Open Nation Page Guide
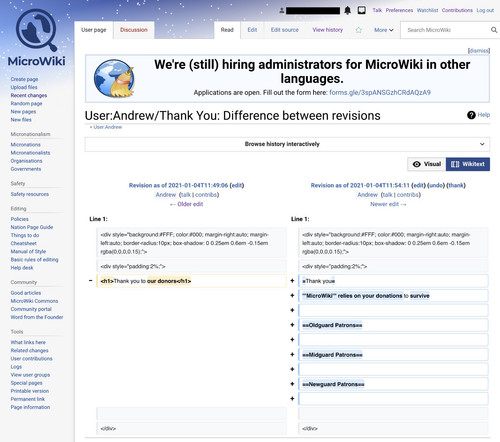The width and height of the screenshot is (500, 442). tap(32, 227)
